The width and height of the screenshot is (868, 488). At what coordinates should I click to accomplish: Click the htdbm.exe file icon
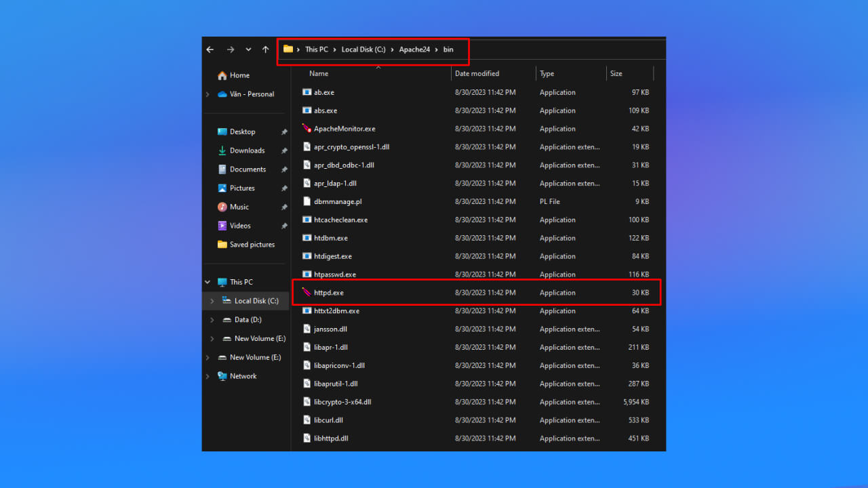(307, 238)
